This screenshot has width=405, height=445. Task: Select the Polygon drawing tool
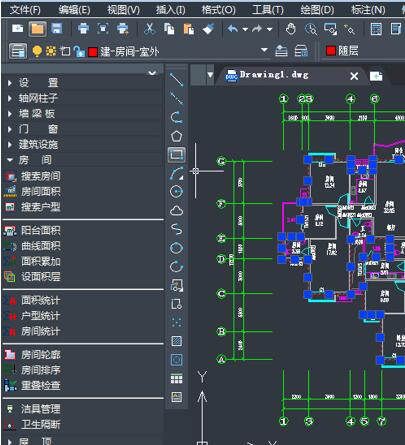(x=176, y=136)
